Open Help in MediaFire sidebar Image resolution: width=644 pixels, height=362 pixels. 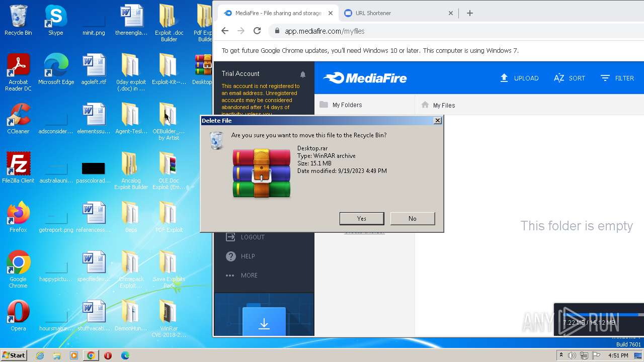(240, 256)
